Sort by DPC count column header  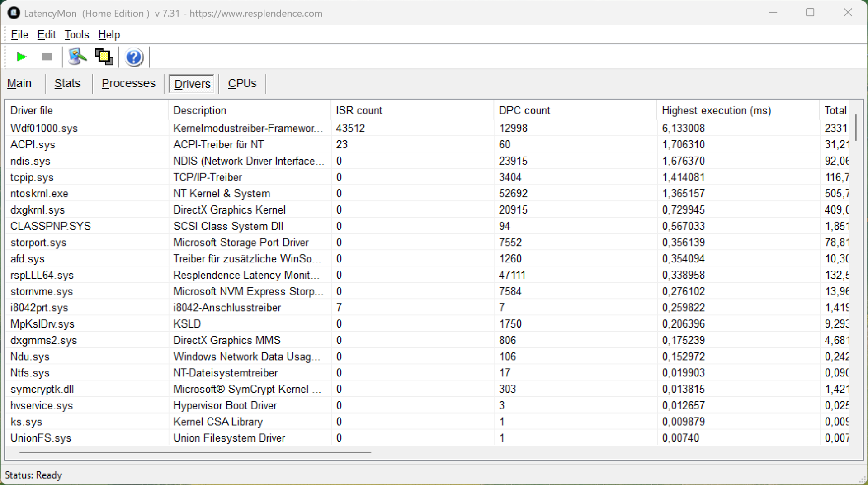coord(524,110)
